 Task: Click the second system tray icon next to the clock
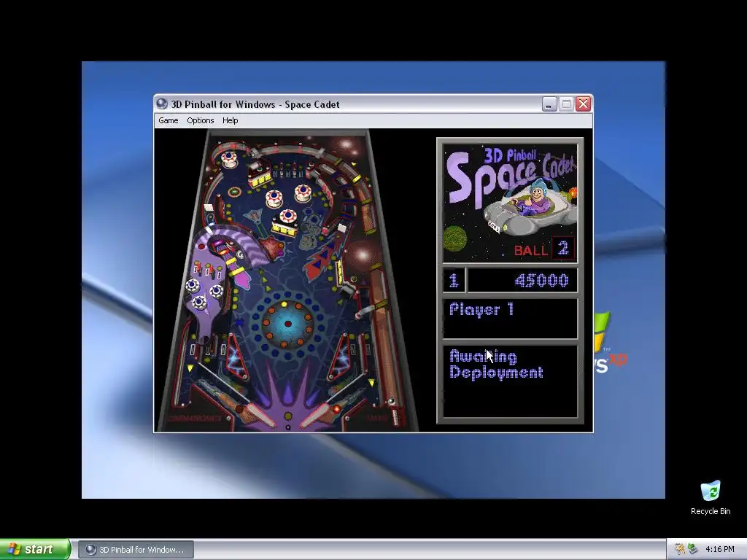point(693,550)
